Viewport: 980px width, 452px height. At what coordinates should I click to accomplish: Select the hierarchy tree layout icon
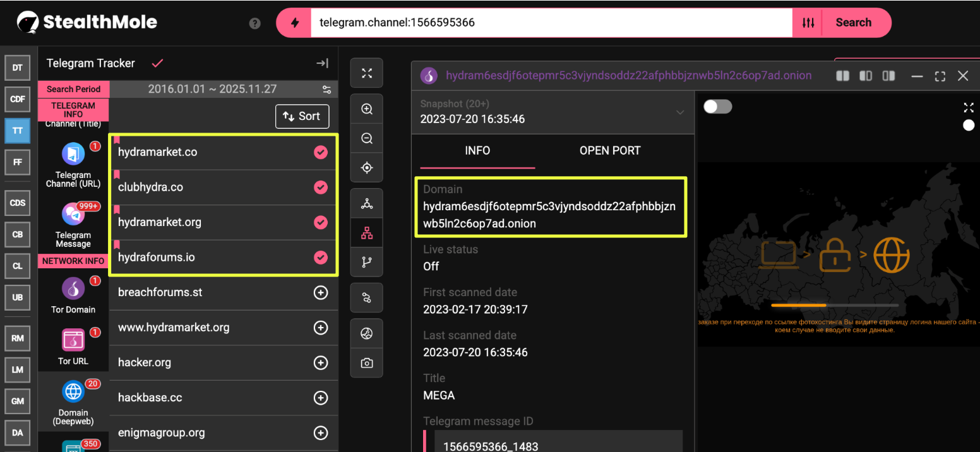pos(366,233)
